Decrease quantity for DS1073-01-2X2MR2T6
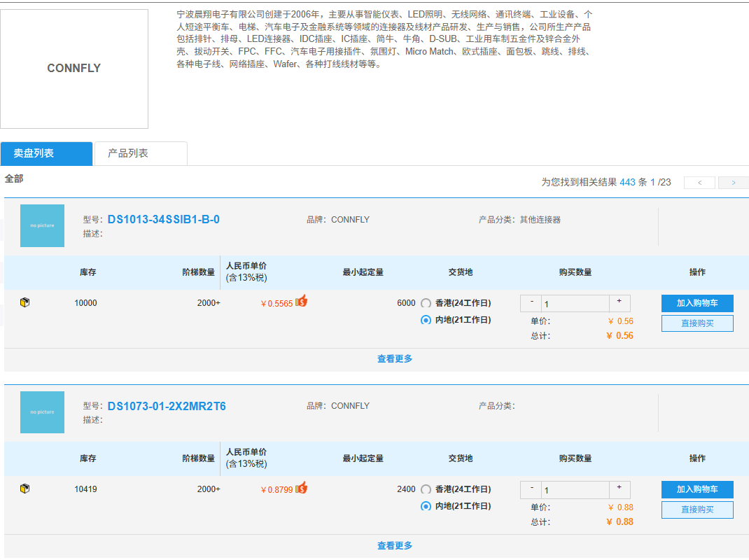 (x=531, y=489)
